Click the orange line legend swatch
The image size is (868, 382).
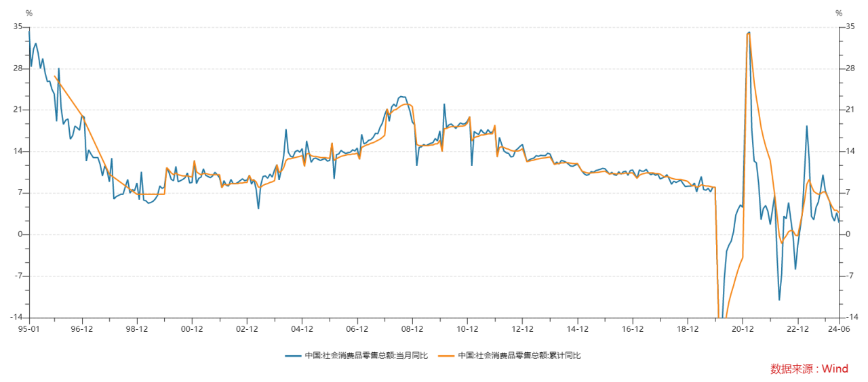pos(447,355)
